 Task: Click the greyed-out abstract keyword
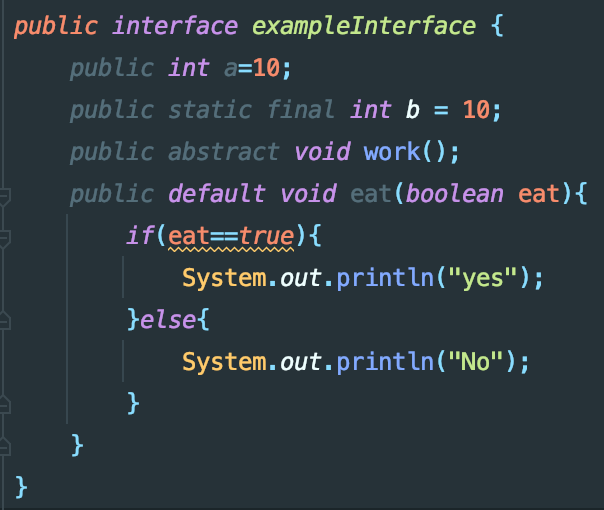(x=224, y=152)
